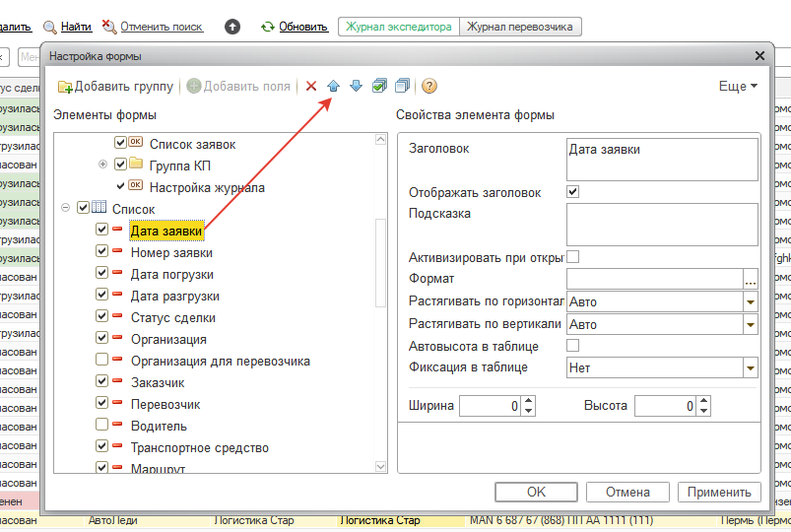The height and width of the screenshot is (532, 791).
Task: Close the Настройка формы dialog
Action: click(759, 55)
